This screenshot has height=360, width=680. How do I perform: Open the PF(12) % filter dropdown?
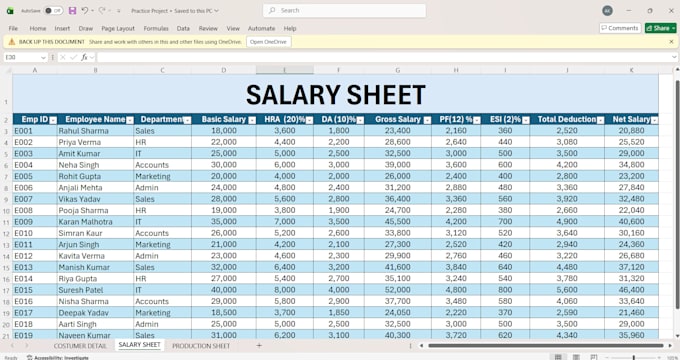click(477, 120)
